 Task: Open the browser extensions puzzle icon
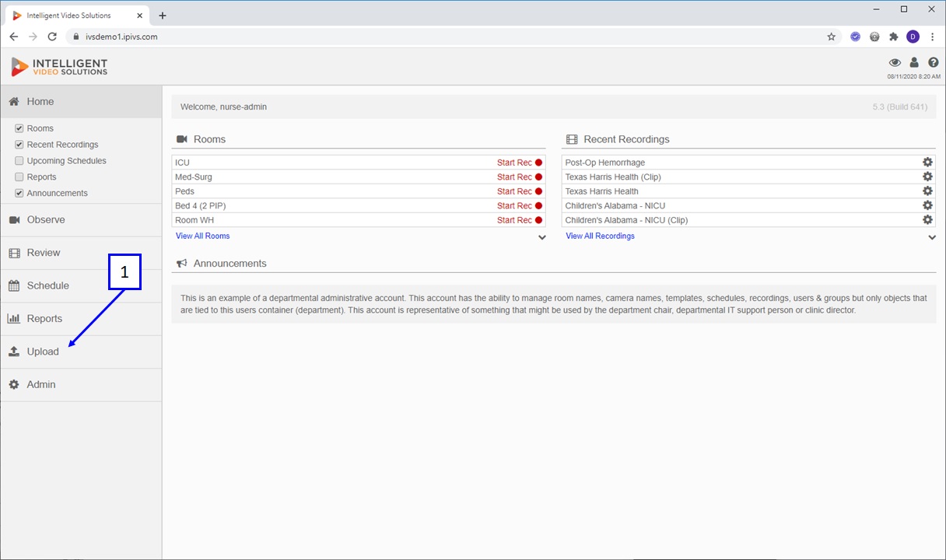893,37
